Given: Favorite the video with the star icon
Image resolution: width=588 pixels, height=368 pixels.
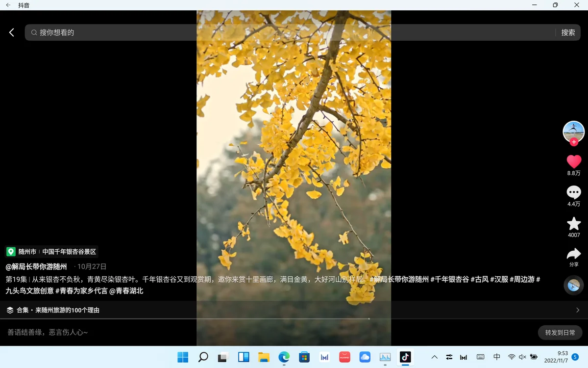Looking at the screenshot, I should click(574, 224).
